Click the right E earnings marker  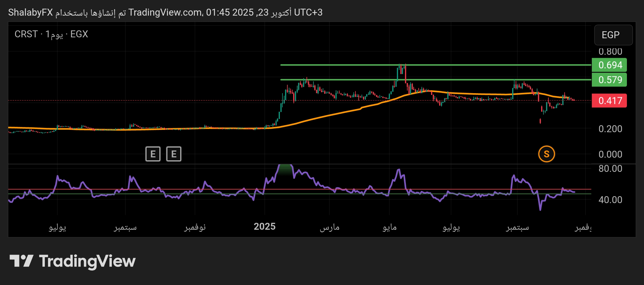point(174,154)
